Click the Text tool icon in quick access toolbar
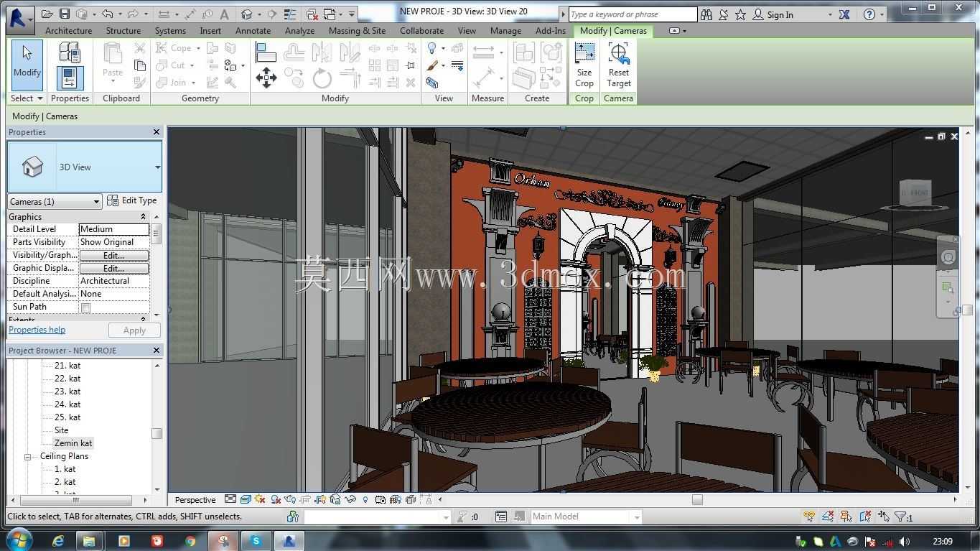This screenshot has height=551, width=980. tap(224, 14)
